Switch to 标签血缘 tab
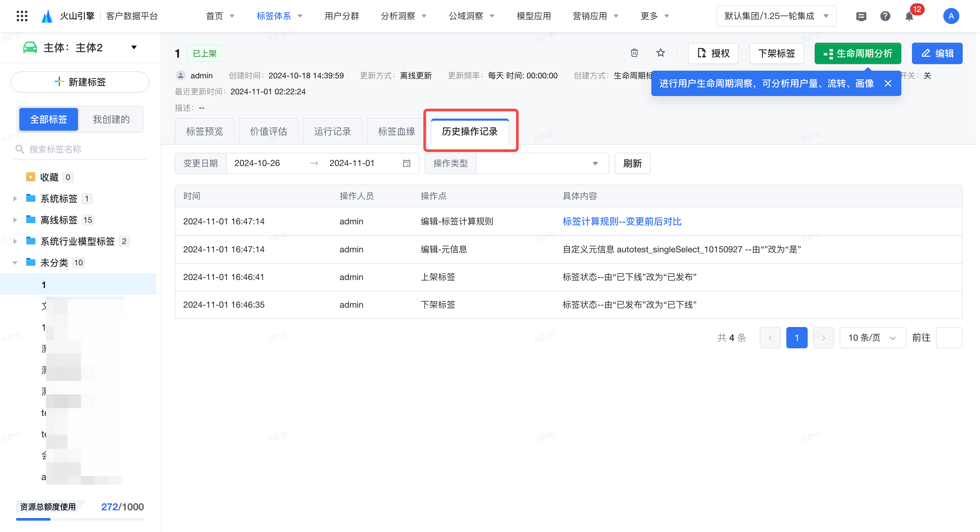This screenshot has height=532, width=980. [396, 131]
